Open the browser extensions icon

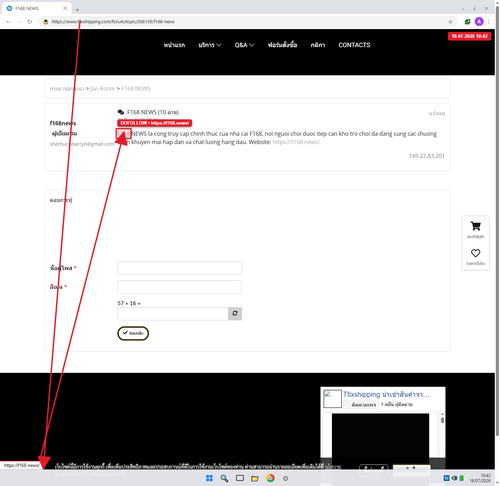[467, 22]
